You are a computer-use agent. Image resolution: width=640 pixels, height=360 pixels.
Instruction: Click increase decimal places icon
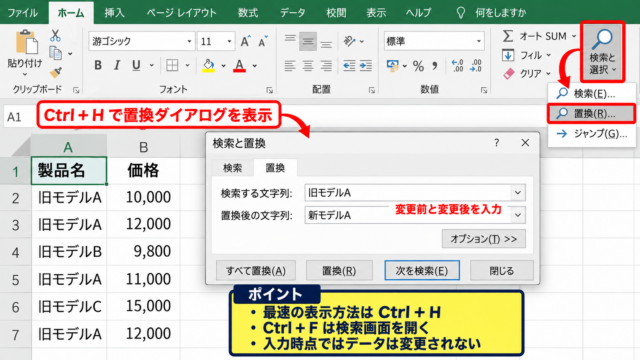pyautogui.click(x=457, y=65)
